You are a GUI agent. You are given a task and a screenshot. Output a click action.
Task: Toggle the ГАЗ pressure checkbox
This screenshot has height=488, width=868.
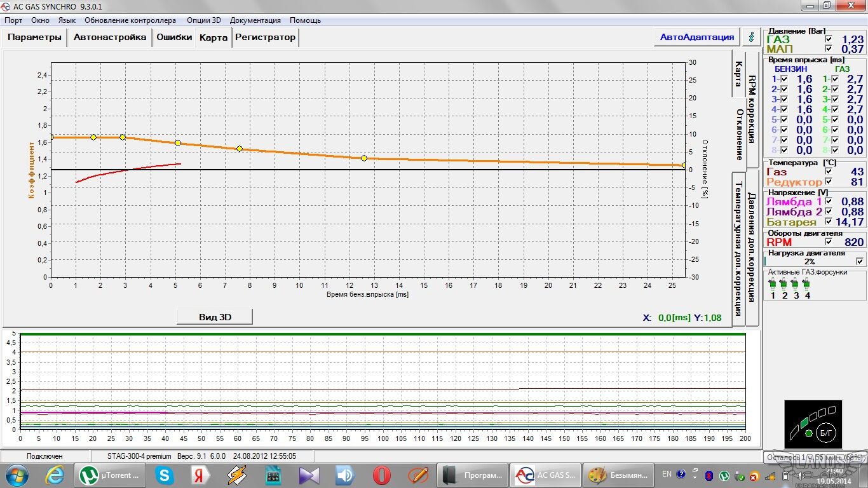pyautogui.click(x=828, y=39)
